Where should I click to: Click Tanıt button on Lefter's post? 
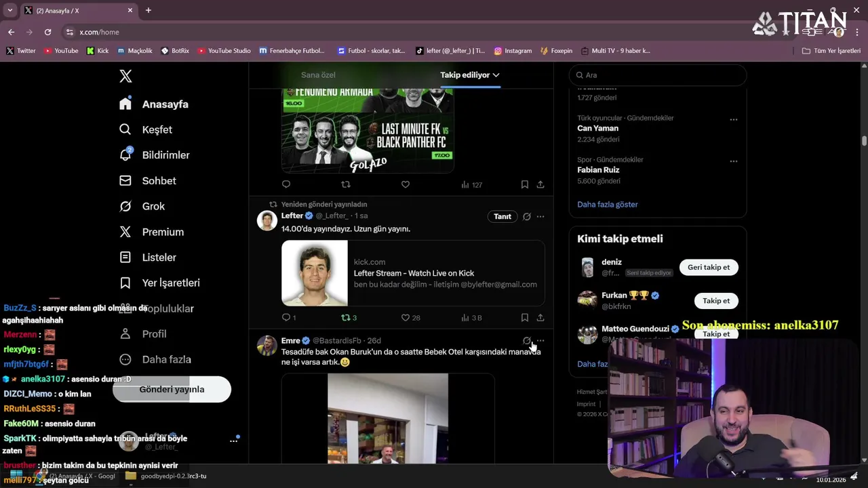[502, 216]
